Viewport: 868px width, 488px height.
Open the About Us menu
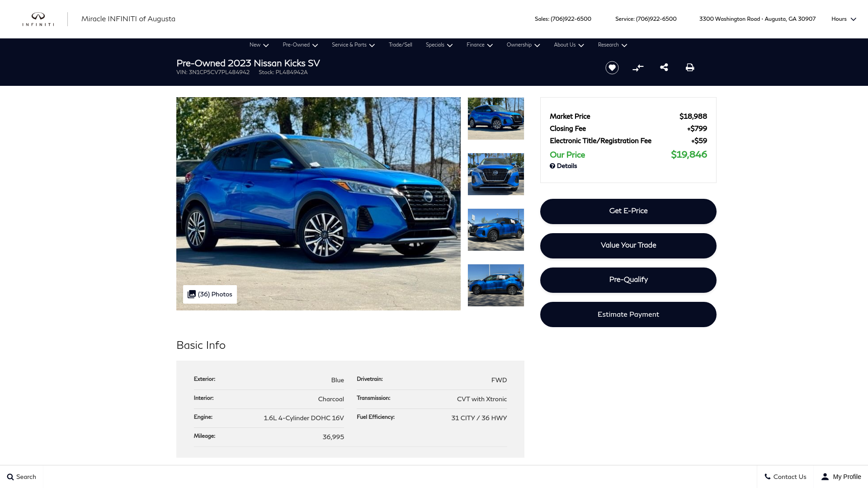click(569, 45)
